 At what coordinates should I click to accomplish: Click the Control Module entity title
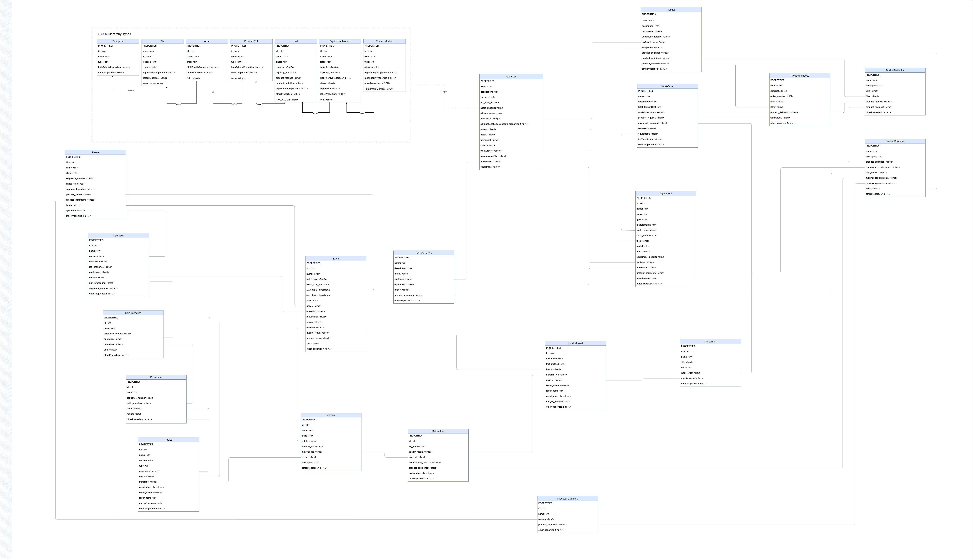[384, 41]
